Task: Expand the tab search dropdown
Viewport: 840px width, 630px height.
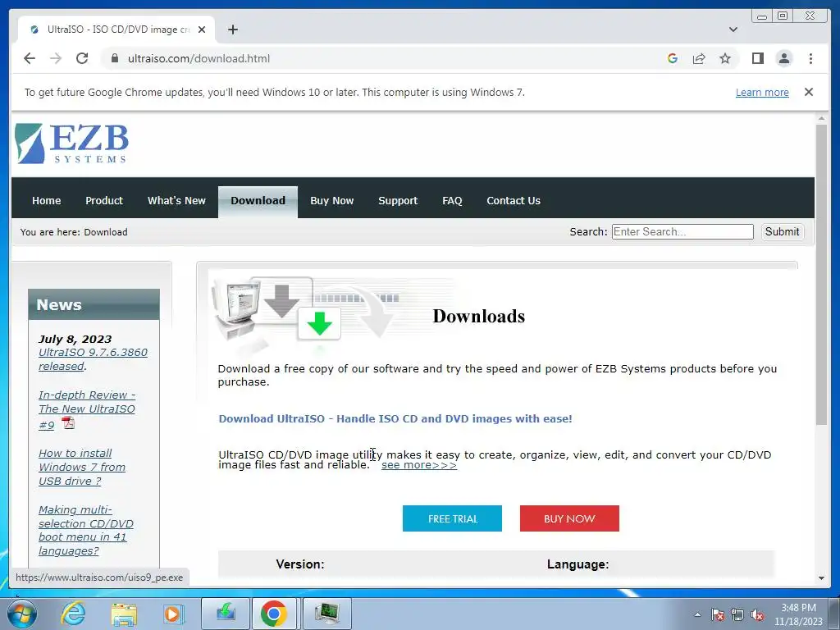Action: point(733,30)
